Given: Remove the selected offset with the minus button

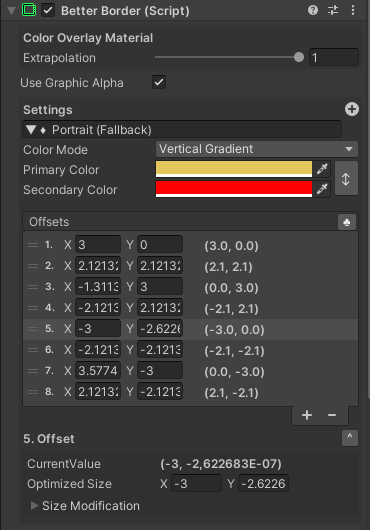Looking at the screenshot, I should [x=332, y=415].
